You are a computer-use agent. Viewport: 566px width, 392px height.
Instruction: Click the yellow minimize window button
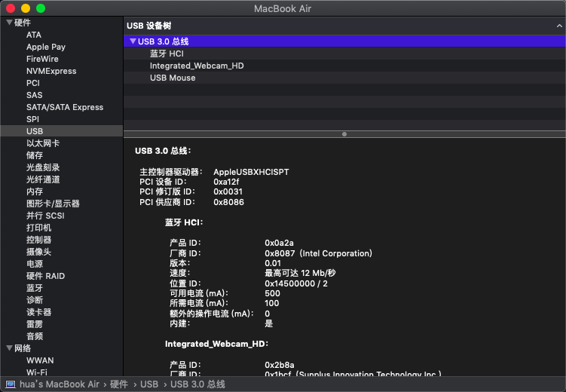click(x=26, y=8)
